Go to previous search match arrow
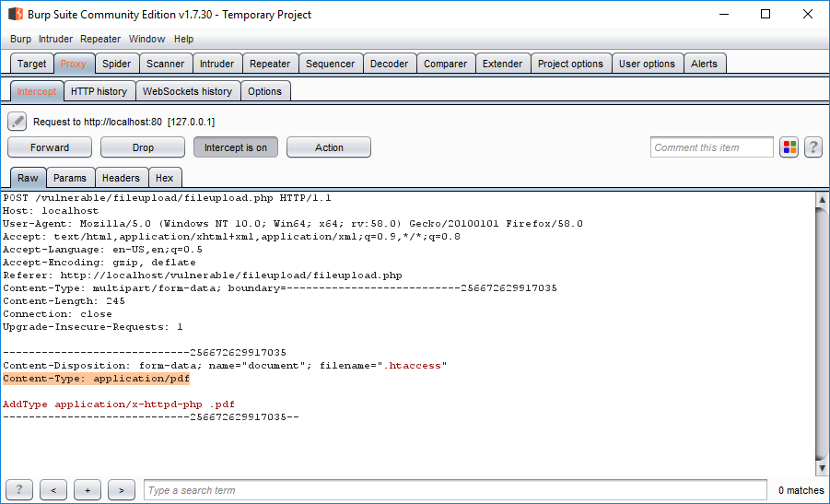The width and height of the screenshot is (830, 504). [x=53, y=490]
